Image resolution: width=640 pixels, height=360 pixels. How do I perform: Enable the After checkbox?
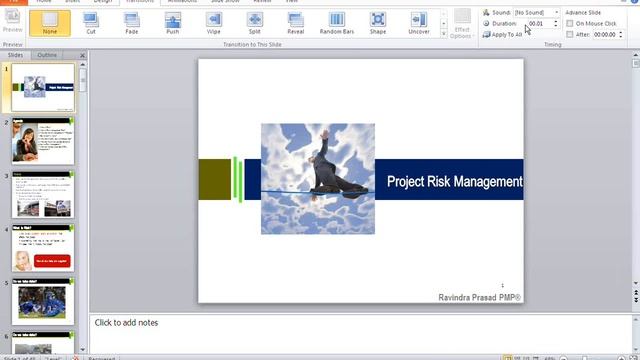pos(570,35)
